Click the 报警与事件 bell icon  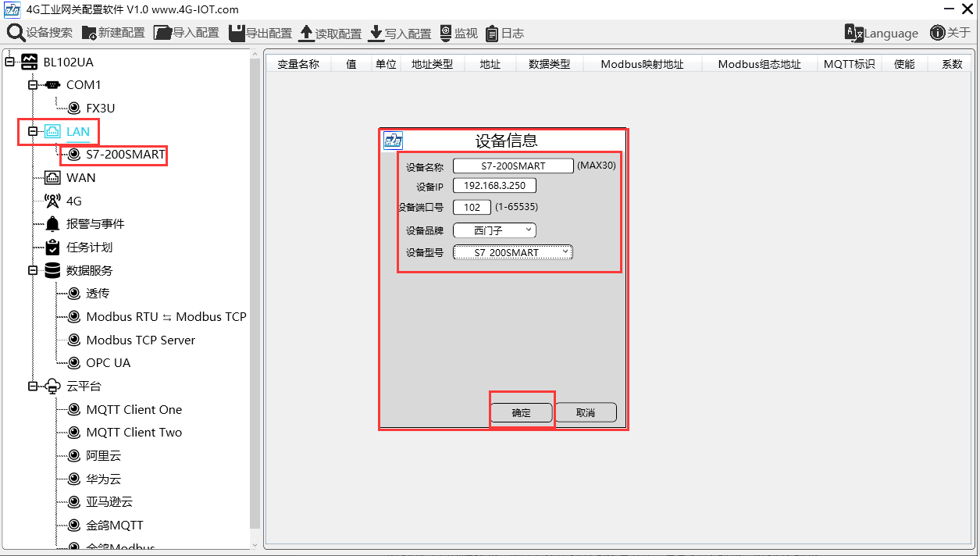pyautogui.click(x=52, y=224)
